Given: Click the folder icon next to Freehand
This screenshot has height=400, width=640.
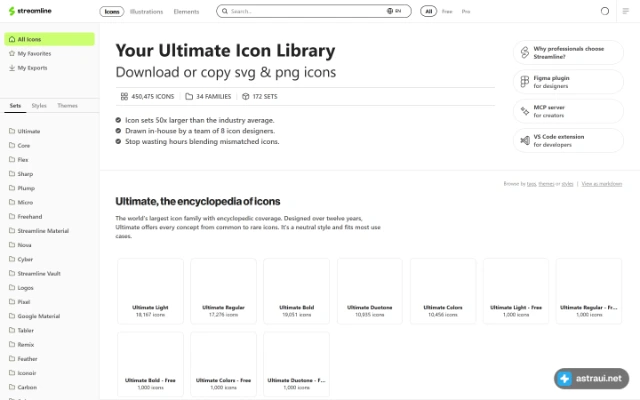Looking at the screenshot, I should tap(12, 216).
